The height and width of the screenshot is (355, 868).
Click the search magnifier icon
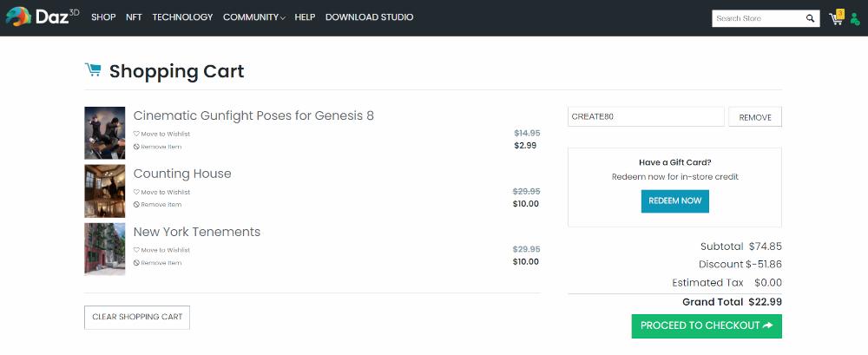[810, 18]
